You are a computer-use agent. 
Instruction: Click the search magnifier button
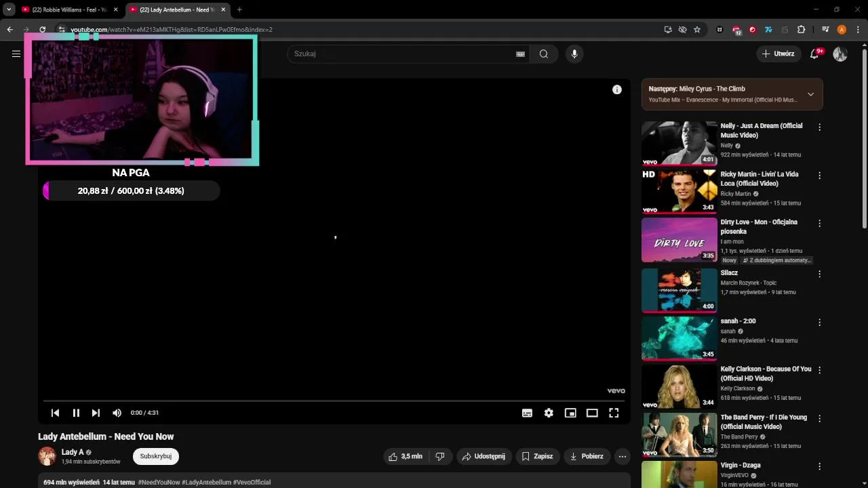pos(544,54)
